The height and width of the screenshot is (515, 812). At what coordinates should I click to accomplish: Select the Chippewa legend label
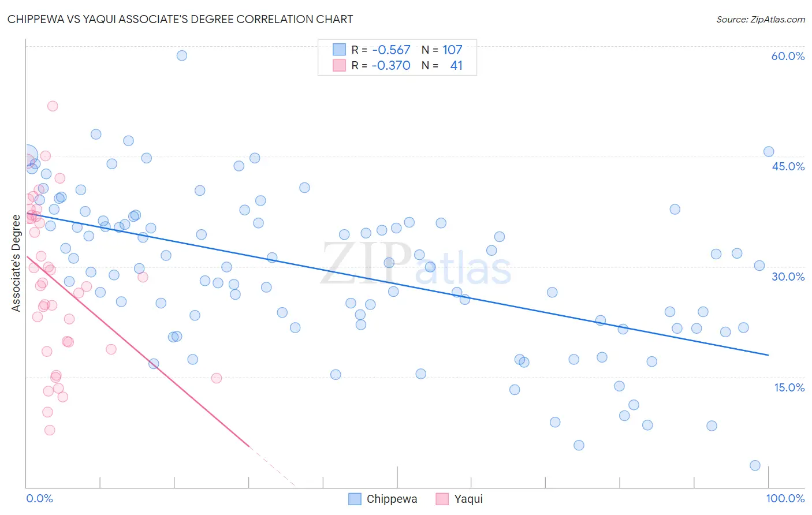point(392,499)
